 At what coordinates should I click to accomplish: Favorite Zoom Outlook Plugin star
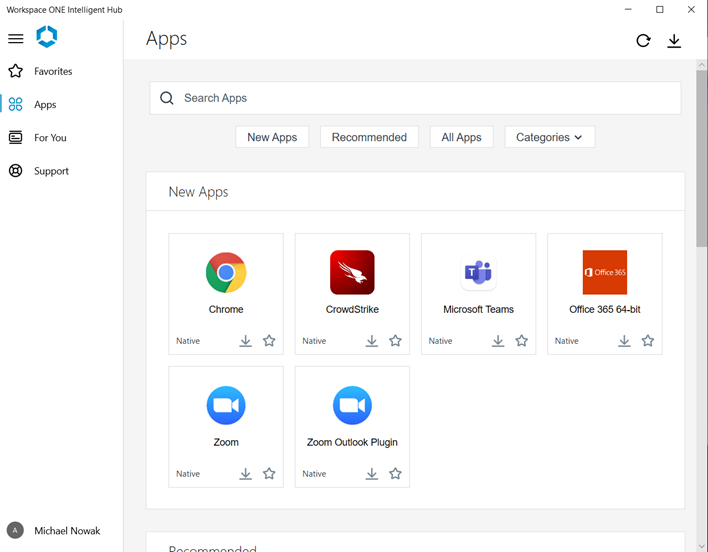tap(396, 473)
